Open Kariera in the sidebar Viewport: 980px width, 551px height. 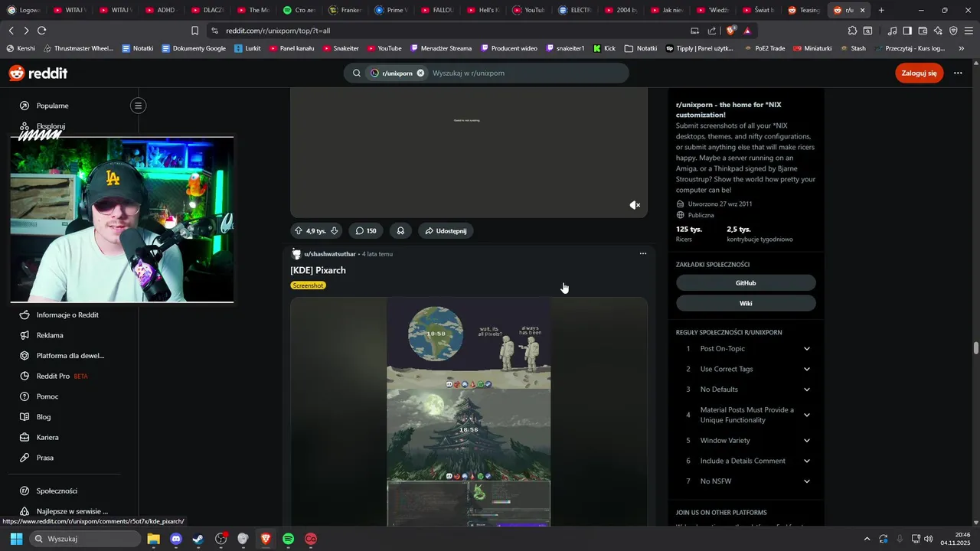(47, 437)
